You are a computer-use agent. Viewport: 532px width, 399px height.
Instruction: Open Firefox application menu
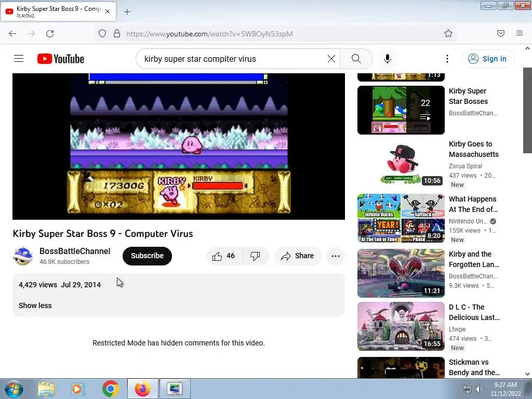[x=520, y=33]
